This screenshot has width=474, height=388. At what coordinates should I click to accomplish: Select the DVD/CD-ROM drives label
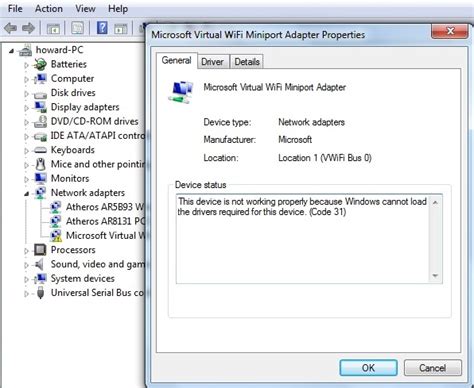tap(94, 121)
